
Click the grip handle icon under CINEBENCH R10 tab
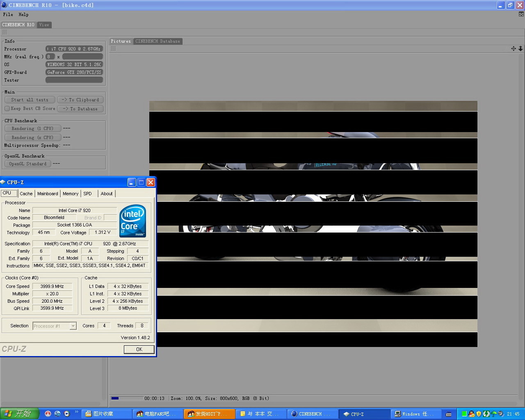5,32
